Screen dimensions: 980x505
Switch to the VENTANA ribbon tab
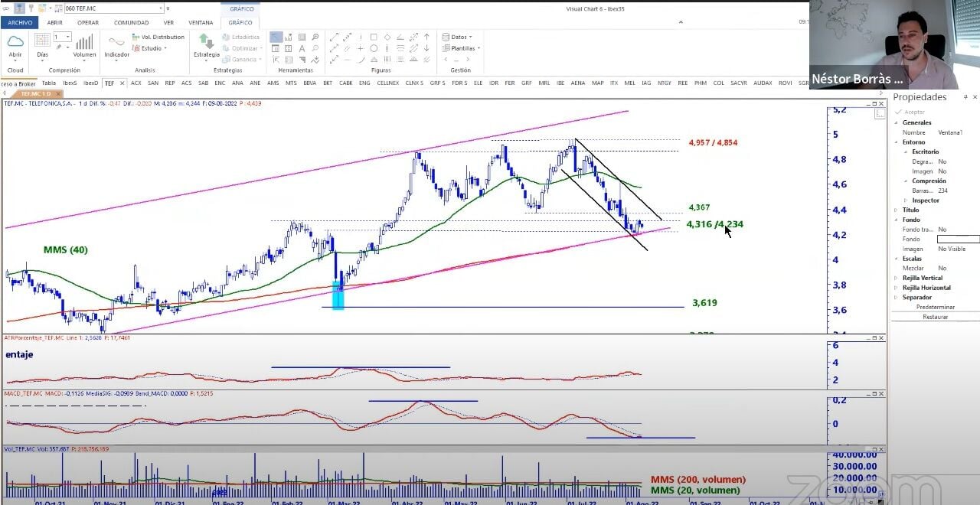tap(201, 22)
